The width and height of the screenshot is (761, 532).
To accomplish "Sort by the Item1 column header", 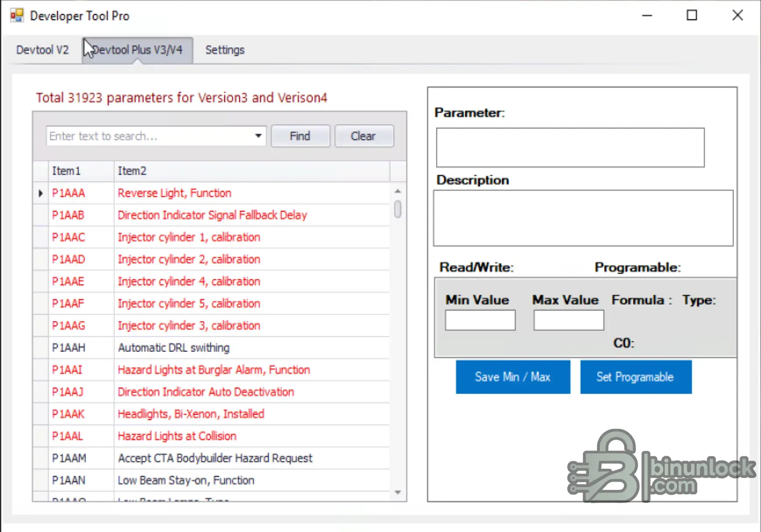I will (81, 171).
